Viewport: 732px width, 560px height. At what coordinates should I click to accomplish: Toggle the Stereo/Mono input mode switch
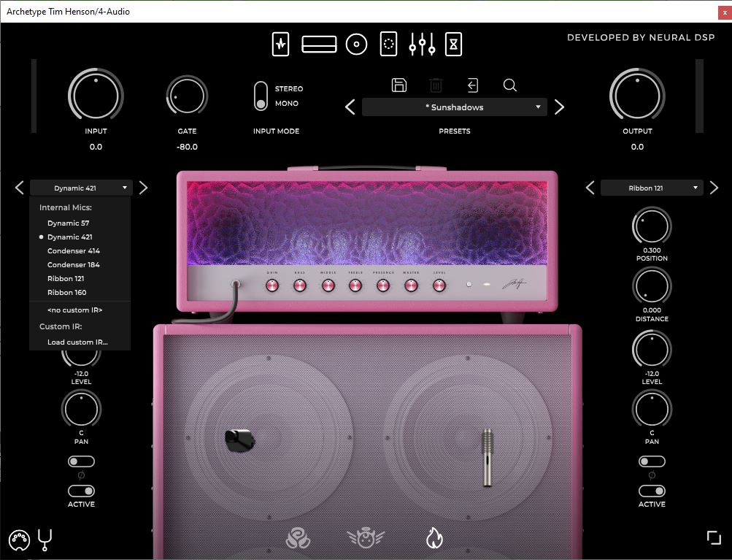click(x=261, y=96)
